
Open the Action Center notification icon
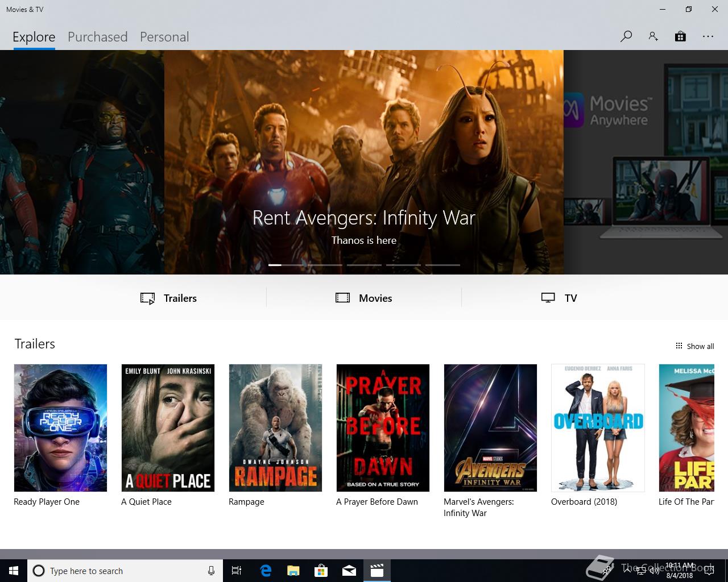pos(709,571)
